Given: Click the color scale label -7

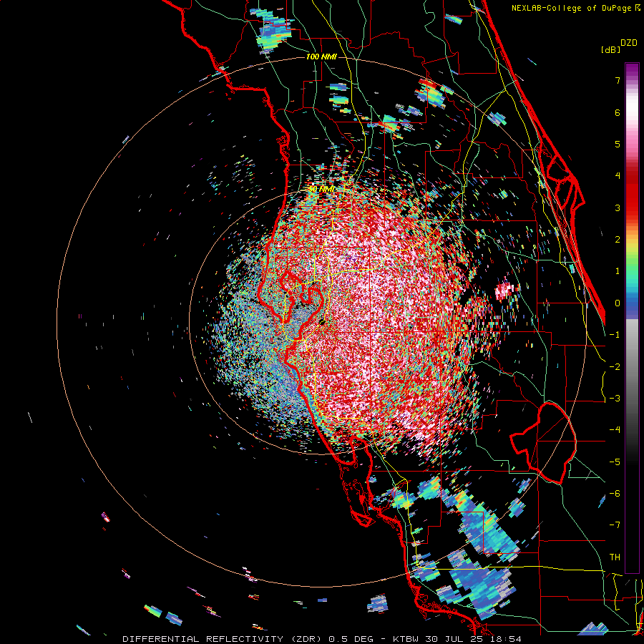Looking at the screenshot, I should 615,525.
